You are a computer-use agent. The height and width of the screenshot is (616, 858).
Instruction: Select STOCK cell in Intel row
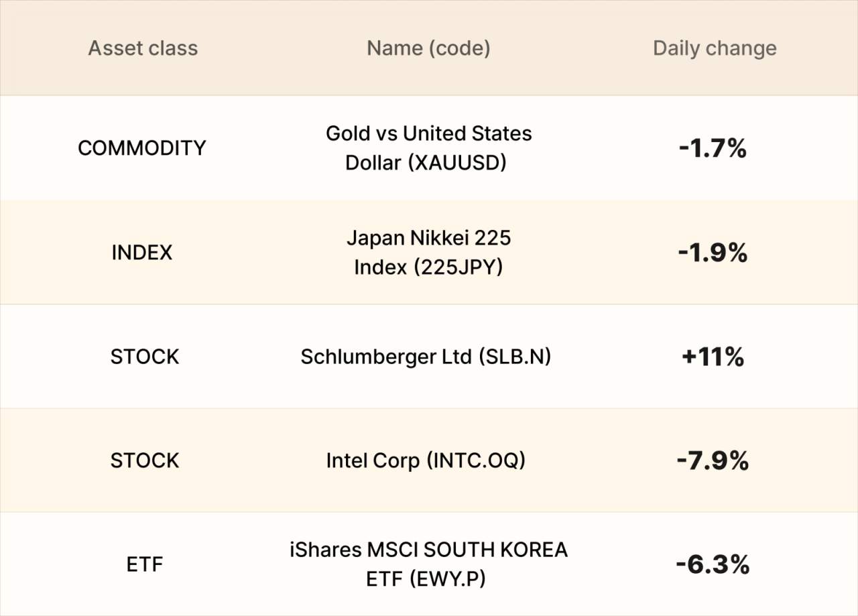click(x=145, y=460)
